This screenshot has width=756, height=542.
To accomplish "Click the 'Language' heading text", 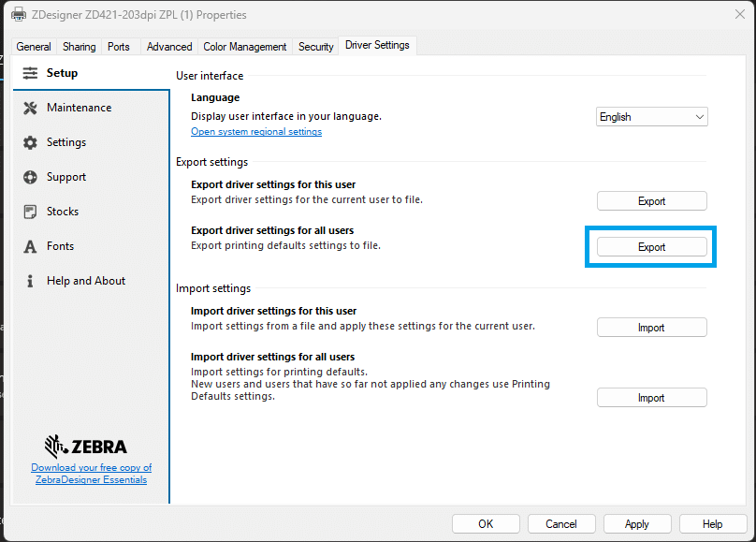I will coord(215,98).
